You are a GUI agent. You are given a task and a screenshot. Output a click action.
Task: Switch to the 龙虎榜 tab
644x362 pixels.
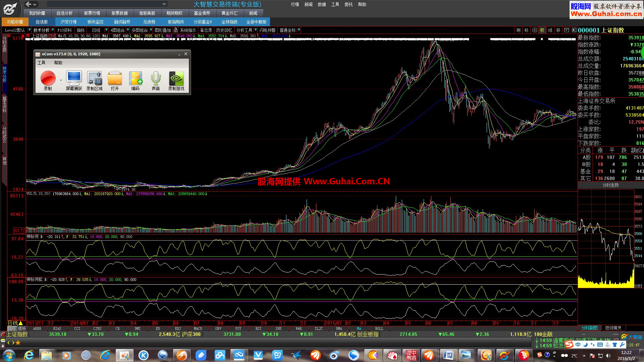tap(149, 22)
